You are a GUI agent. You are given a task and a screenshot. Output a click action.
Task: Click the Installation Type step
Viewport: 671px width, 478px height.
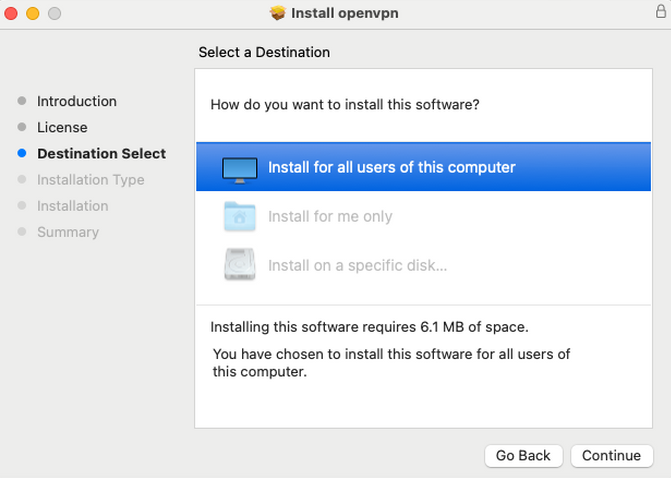tap(91, 180)
